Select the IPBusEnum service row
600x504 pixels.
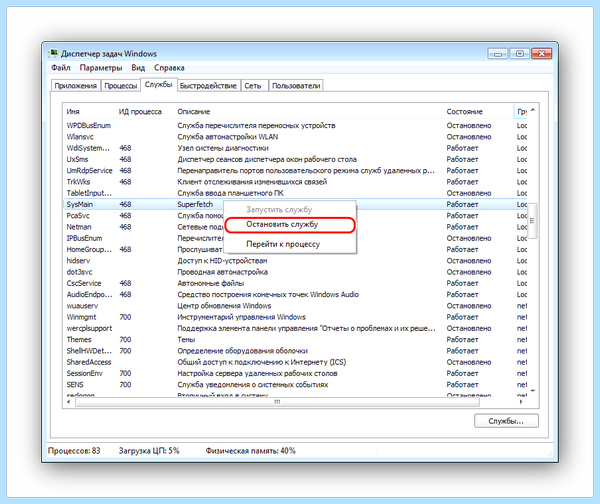pyautogui.click(x=295, y=238)
